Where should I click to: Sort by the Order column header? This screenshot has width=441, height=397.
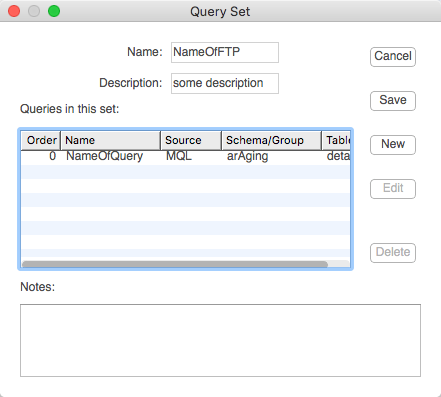41,140
